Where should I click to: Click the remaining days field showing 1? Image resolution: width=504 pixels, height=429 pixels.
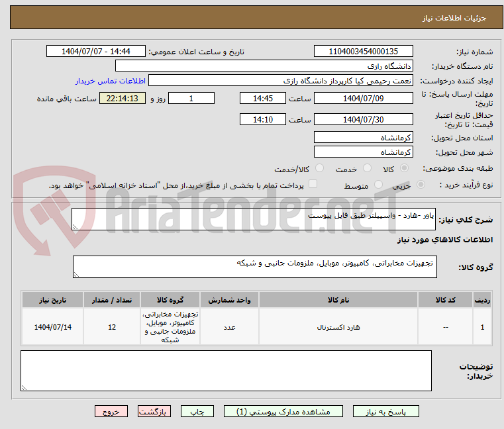click(191, 99)
